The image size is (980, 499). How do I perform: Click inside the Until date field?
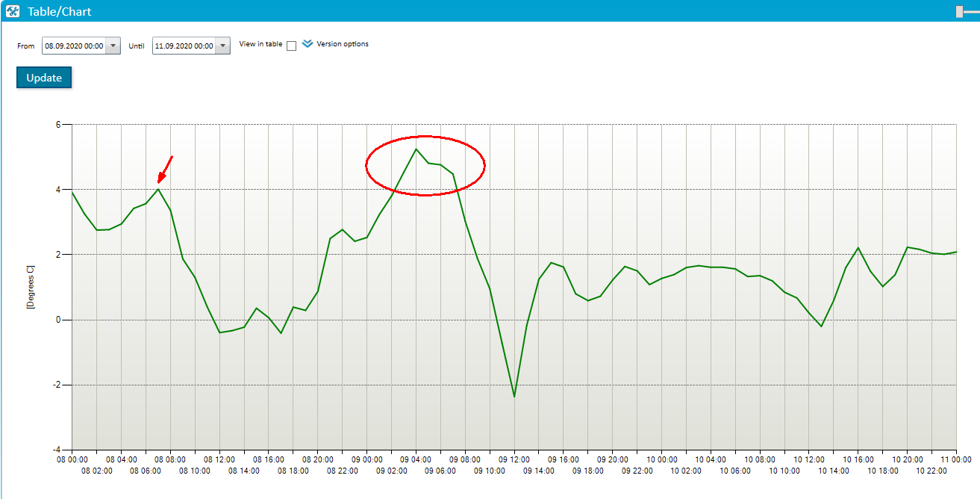pos(184,46)
